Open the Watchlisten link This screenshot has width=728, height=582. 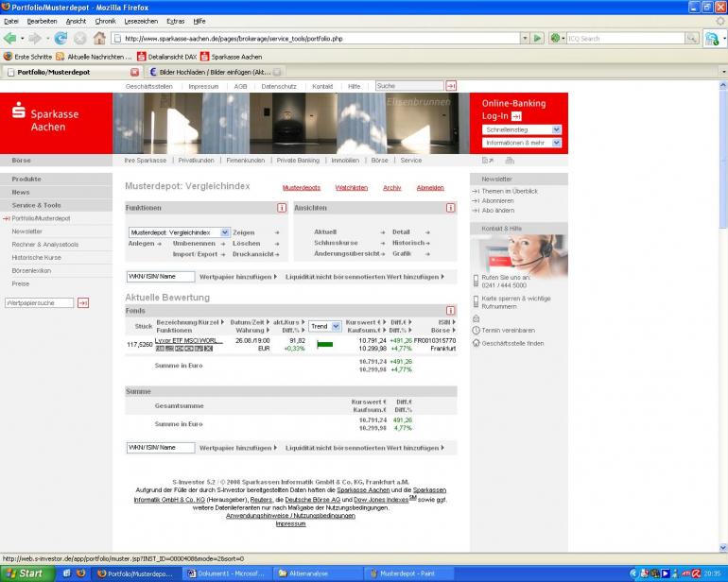[x=351, y=188]
